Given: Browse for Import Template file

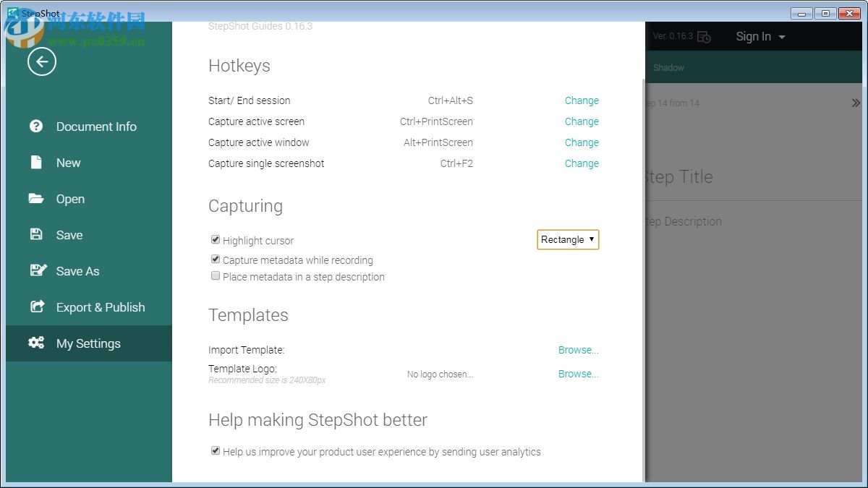Looking at the screenshot, I should [x=579, y=350].
